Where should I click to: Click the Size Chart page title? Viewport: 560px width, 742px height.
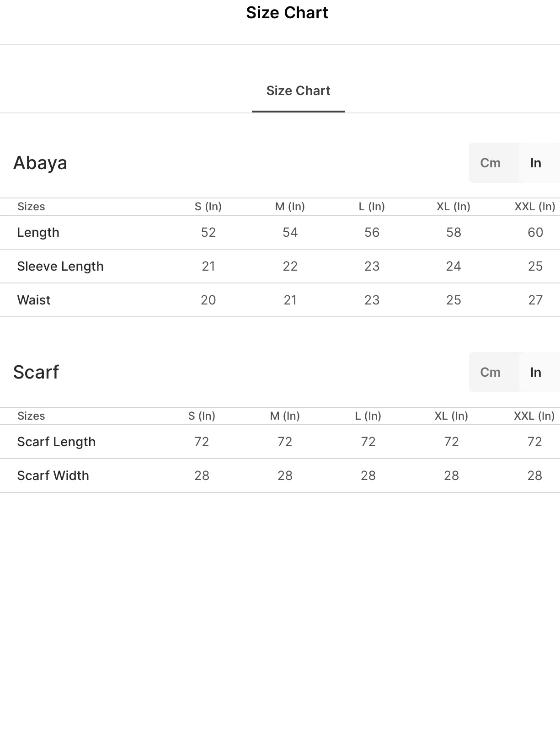[287, 13]
